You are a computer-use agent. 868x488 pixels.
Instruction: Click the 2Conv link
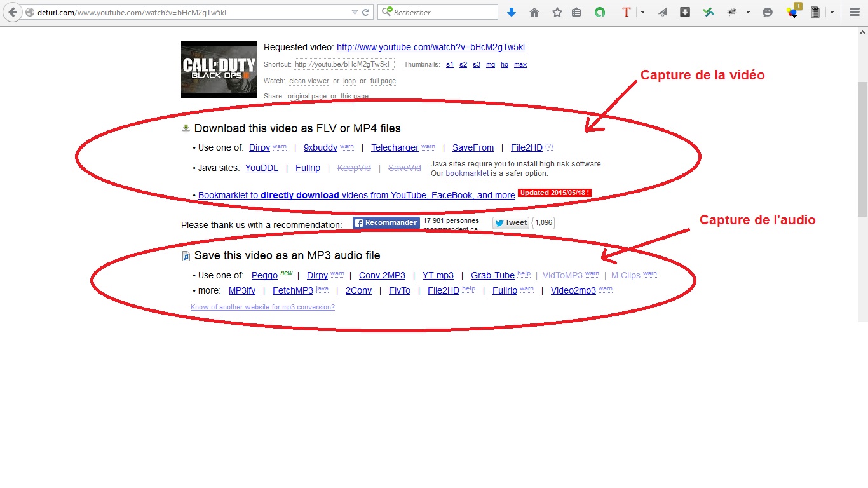point(358,290)
